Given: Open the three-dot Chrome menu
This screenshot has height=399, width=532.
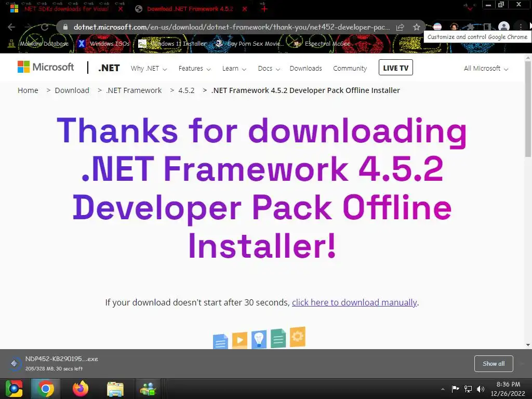Looking at the screenshot, I should click(x=521, y=27).
